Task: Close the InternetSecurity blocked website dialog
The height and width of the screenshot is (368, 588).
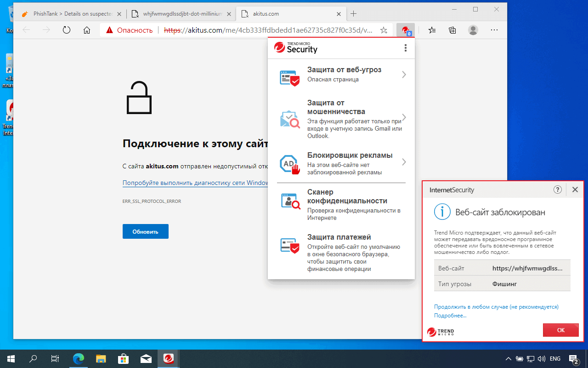Action: pos(575,190)
